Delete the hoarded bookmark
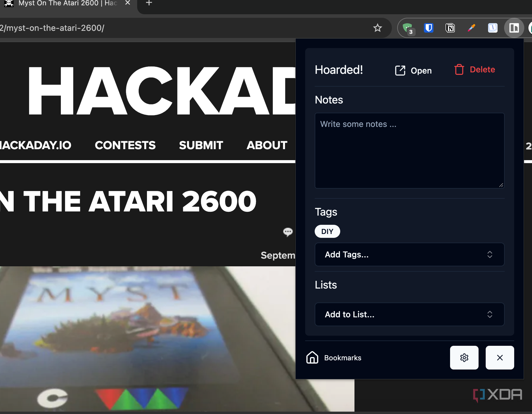The width and height of the screenshot is (532, 414). click(x=475, y=70)
